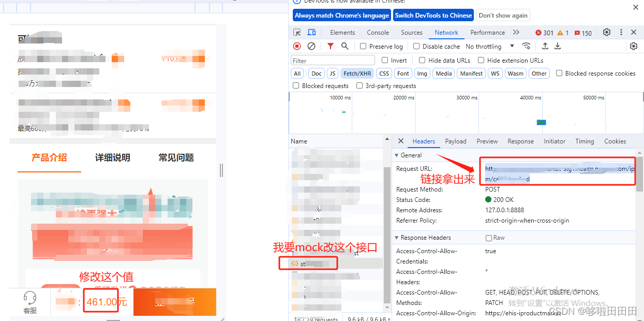Click the Don't show again button
Image resolution: width=644 pixels, height=321 pixels.
pos(503,15)
